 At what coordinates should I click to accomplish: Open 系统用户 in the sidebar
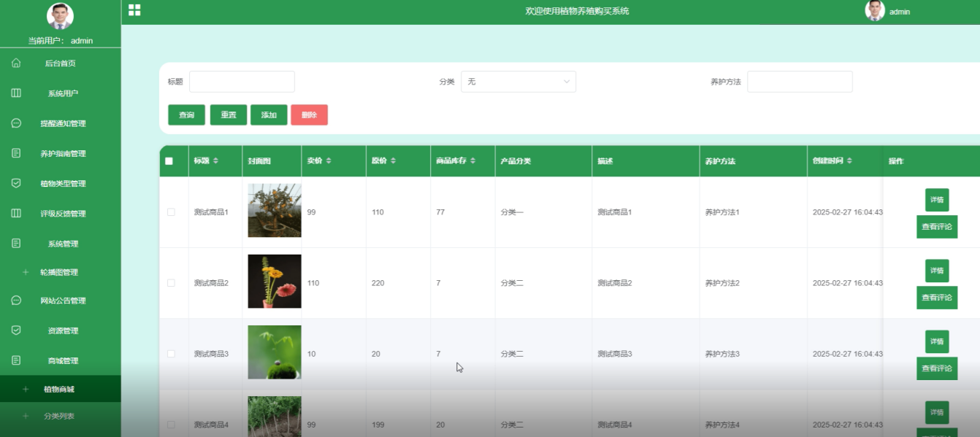pos(61,93)
